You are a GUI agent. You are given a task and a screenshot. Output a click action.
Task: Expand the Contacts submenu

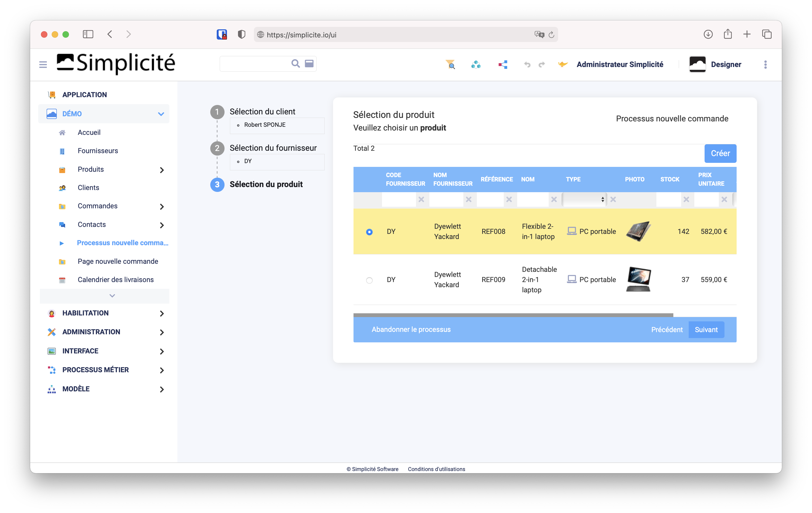coord(162,225)
